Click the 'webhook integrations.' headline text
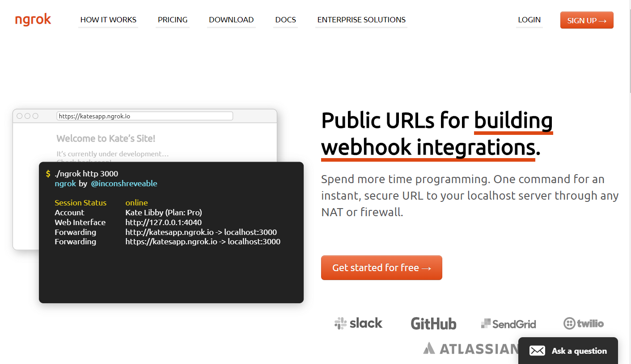This screenshot has width=631, height=364. point(431,147)
